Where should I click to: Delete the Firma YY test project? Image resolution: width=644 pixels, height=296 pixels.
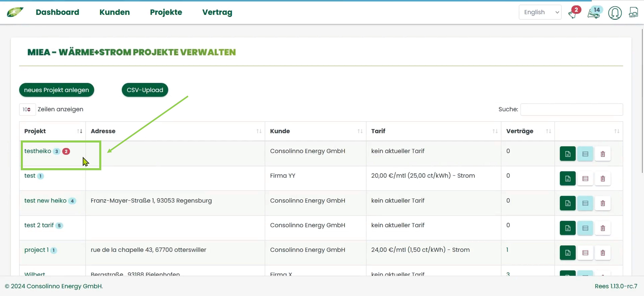(602, 178)
